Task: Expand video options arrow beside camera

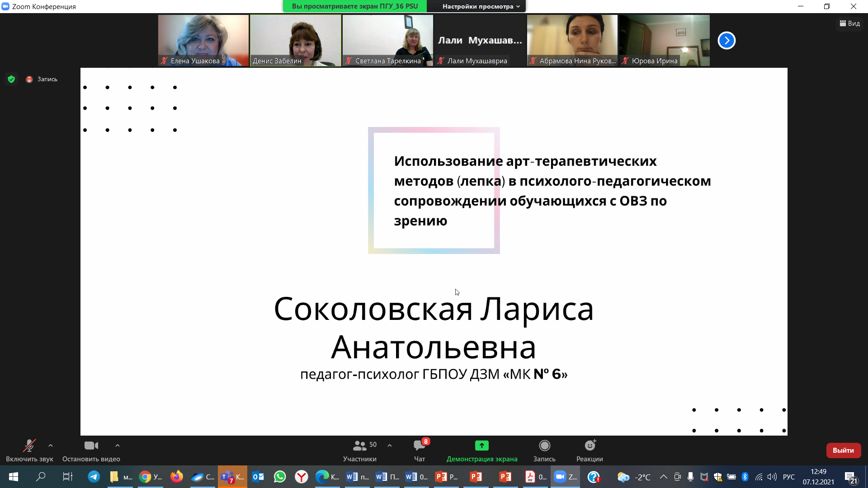Action: pos(118,446)
